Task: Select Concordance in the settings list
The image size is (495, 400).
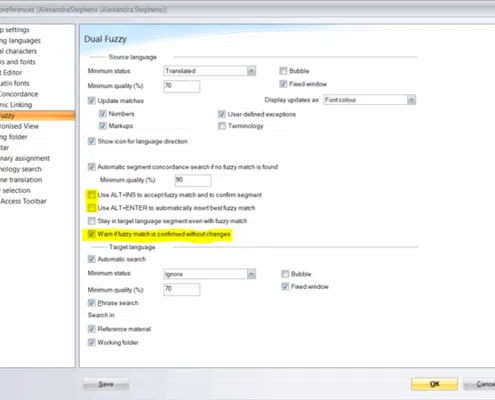Action: [x=19, y=94]
